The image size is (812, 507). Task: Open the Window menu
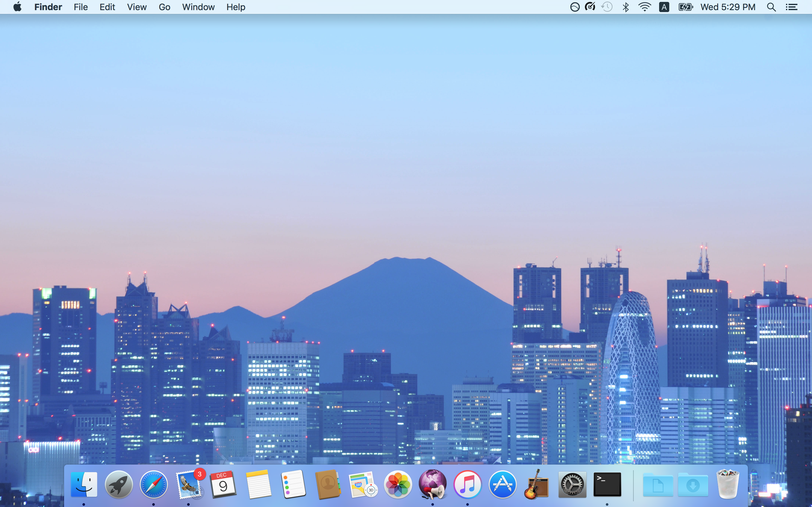(x=198, y=7)
